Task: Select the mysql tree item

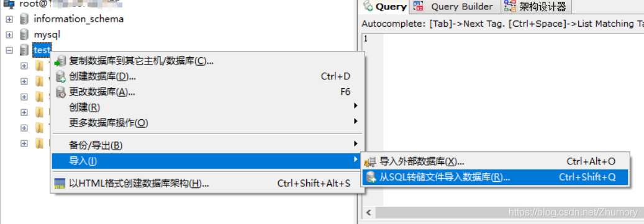Action: [x=47, y=35]
